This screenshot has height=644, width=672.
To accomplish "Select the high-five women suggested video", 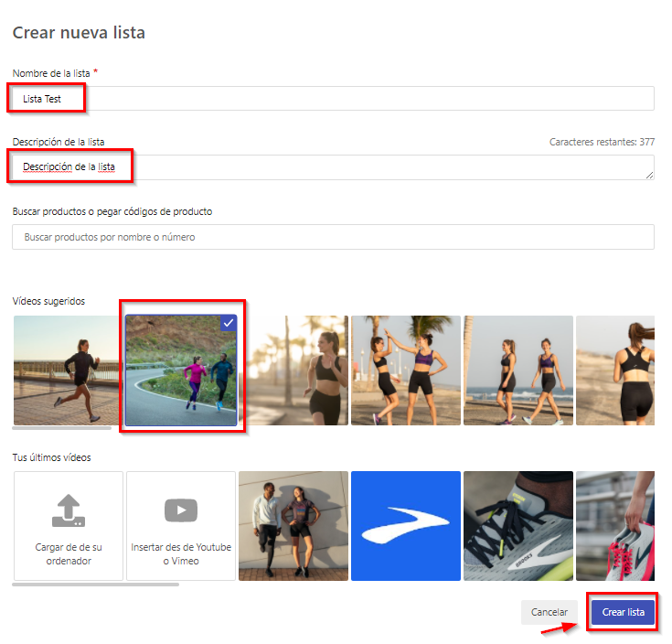I will tap(406, 370).
